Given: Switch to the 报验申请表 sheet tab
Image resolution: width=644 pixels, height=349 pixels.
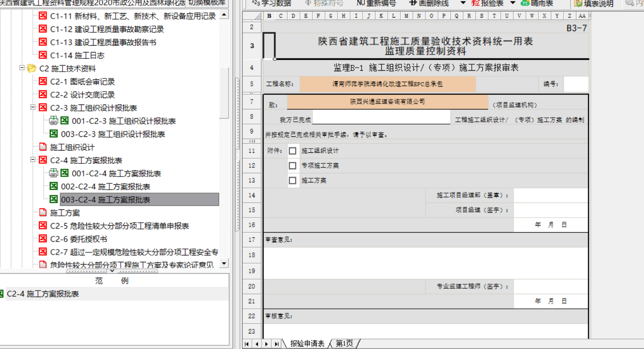Looking at the screenshot, I should (x=307, y=344).
